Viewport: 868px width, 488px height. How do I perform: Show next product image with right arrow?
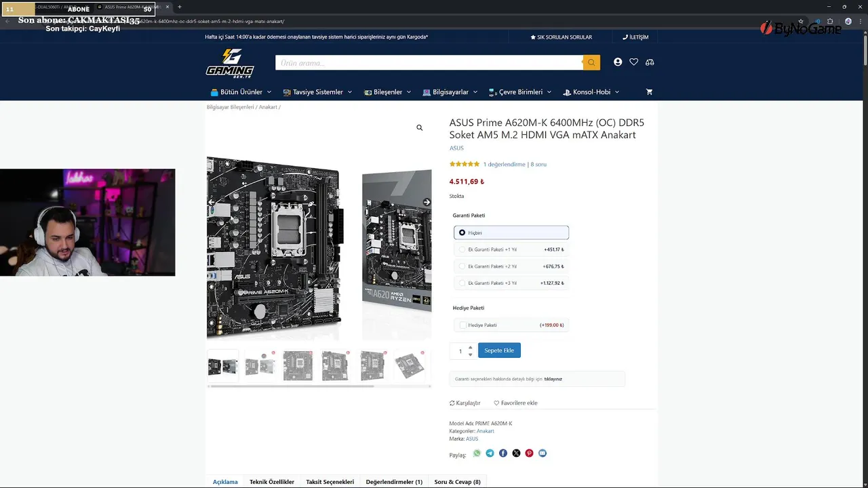tap(427, 202)
